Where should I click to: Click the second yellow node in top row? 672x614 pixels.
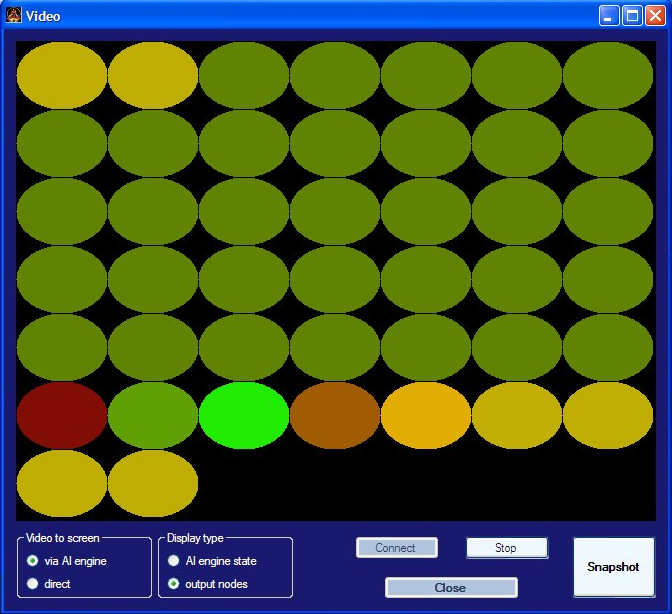pos(153,75)
